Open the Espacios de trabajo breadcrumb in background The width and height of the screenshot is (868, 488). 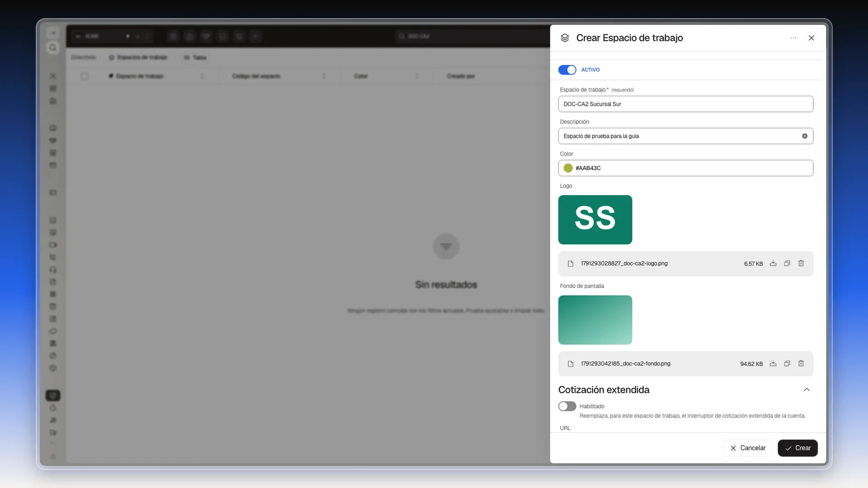pyautogui.click(x=138, y=57)
